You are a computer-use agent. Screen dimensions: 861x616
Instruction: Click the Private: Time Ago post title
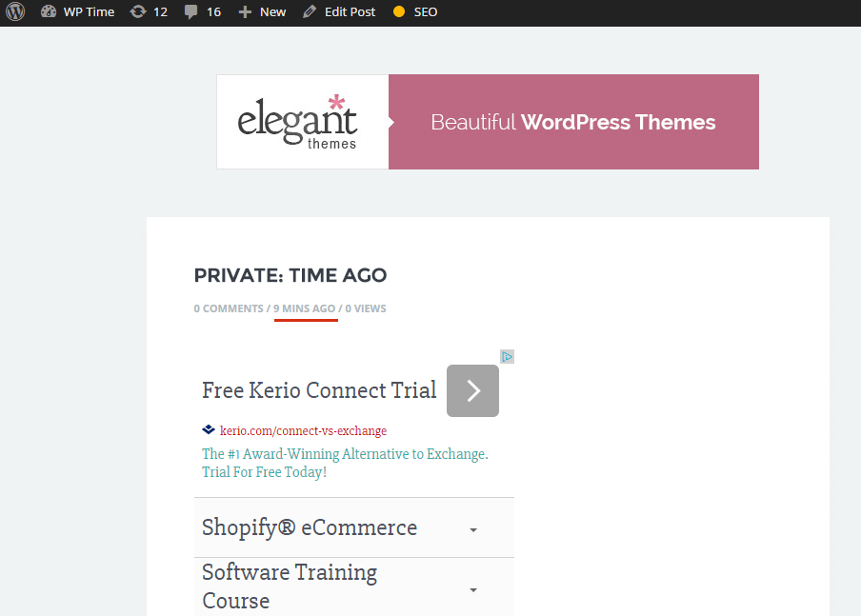click(290, 275)
